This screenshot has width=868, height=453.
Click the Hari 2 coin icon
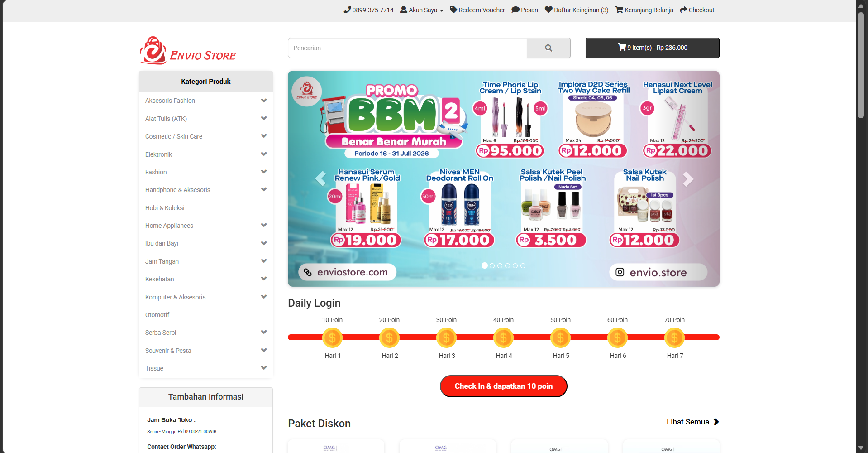coord(389,337)
